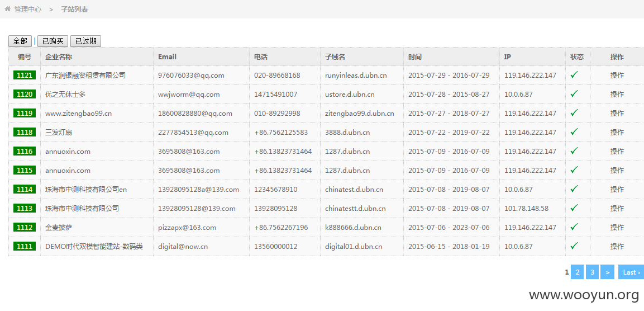644x311 pixels.
Task: Open 操作 for 优之无休士多
Action: point(617,94)
